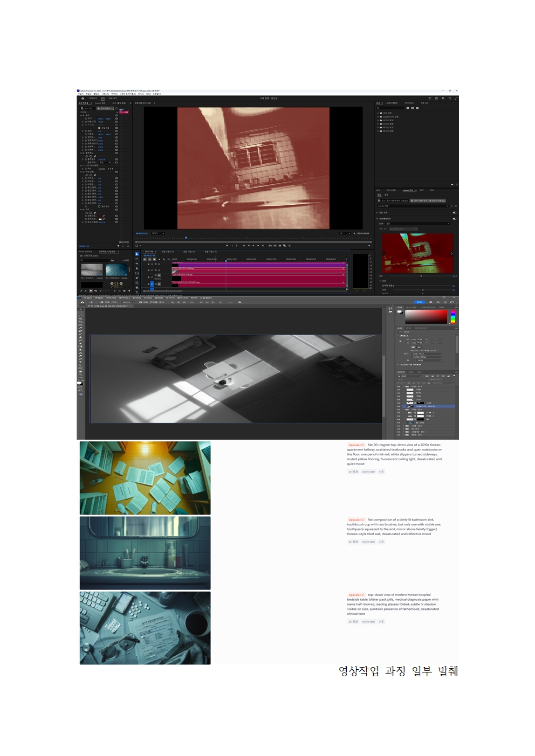Open the playback resolution 1/2 dropdown

345,233
